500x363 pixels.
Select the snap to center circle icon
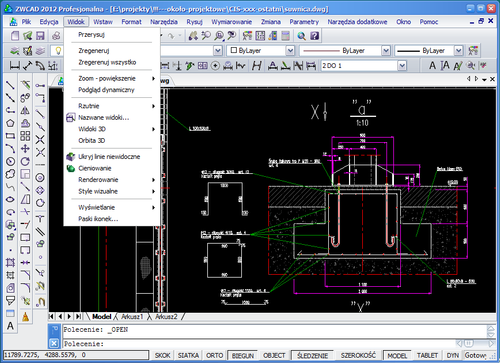pos(40,178)
